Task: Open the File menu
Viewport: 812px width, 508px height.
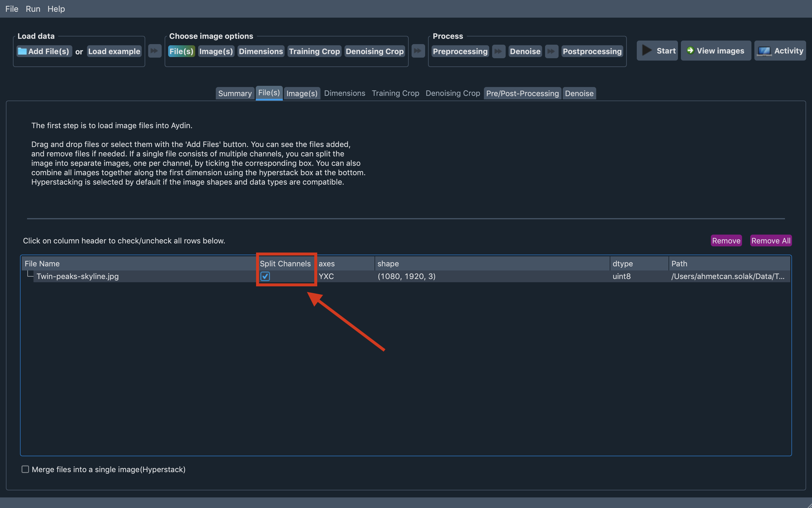Action: pos(12,9)
